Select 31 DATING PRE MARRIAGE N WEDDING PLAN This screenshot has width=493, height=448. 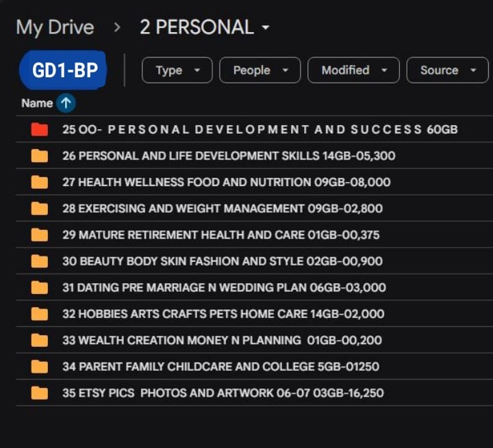(x=255, y=287)
